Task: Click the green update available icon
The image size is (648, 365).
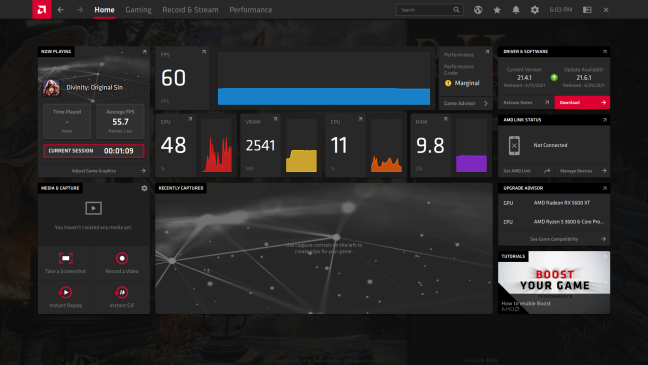Action: click(554, 77)
